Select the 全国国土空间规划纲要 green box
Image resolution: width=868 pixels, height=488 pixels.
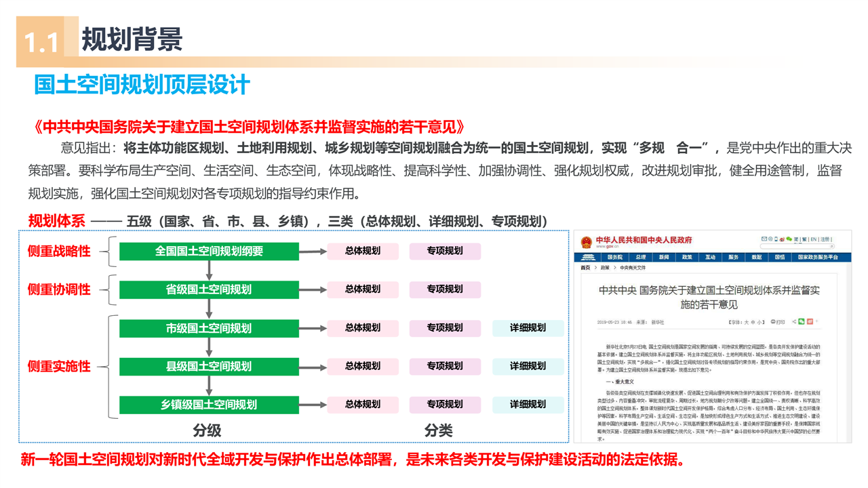tap(209, 251)
